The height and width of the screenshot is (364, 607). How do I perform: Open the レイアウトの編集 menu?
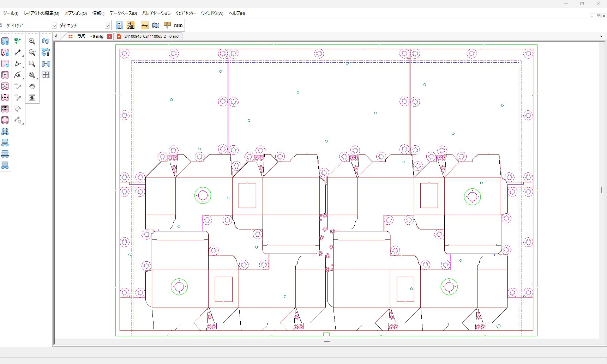(41, 13)
